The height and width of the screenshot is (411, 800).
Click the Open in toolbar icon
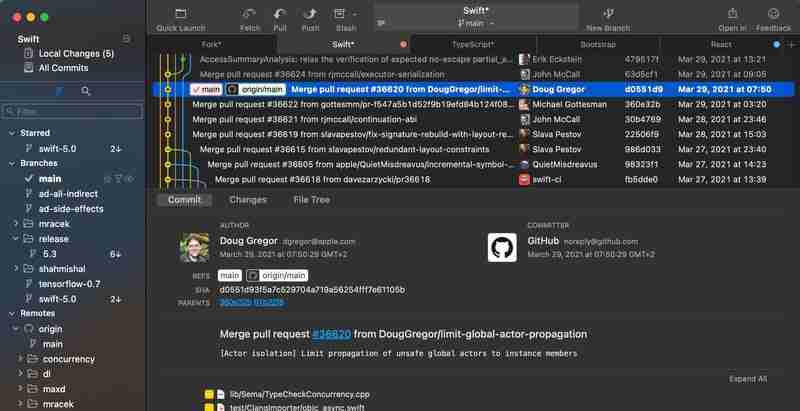[733, 14]
